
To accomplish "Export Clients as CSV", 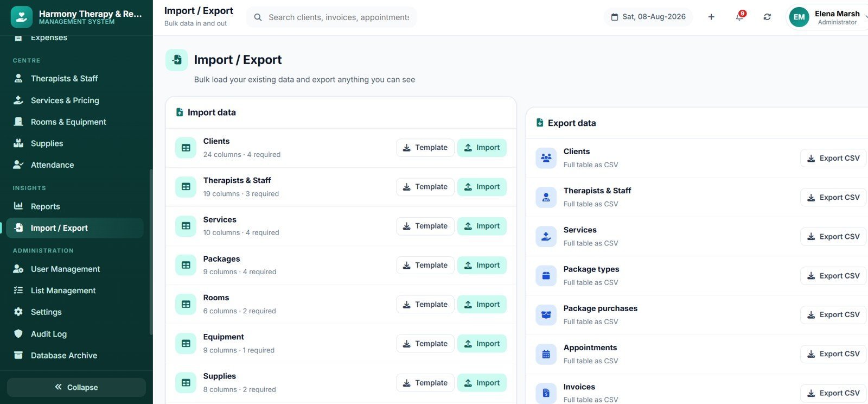I will coord(833,158).
